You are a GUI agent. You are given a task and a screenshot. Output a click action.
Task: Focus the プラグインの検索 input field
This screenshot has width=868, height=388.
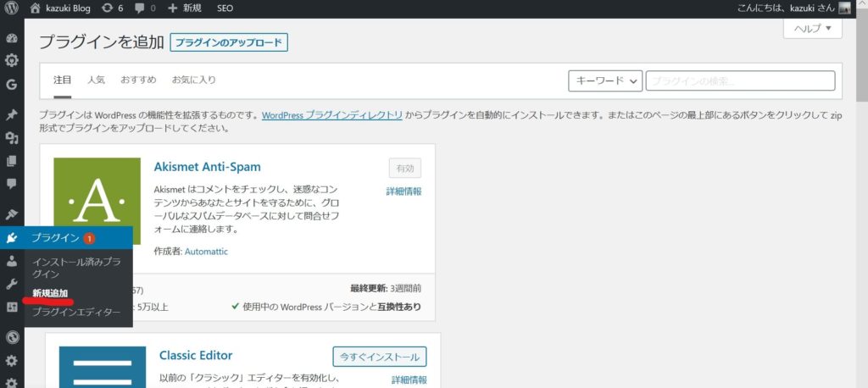(x=740, y=80)
